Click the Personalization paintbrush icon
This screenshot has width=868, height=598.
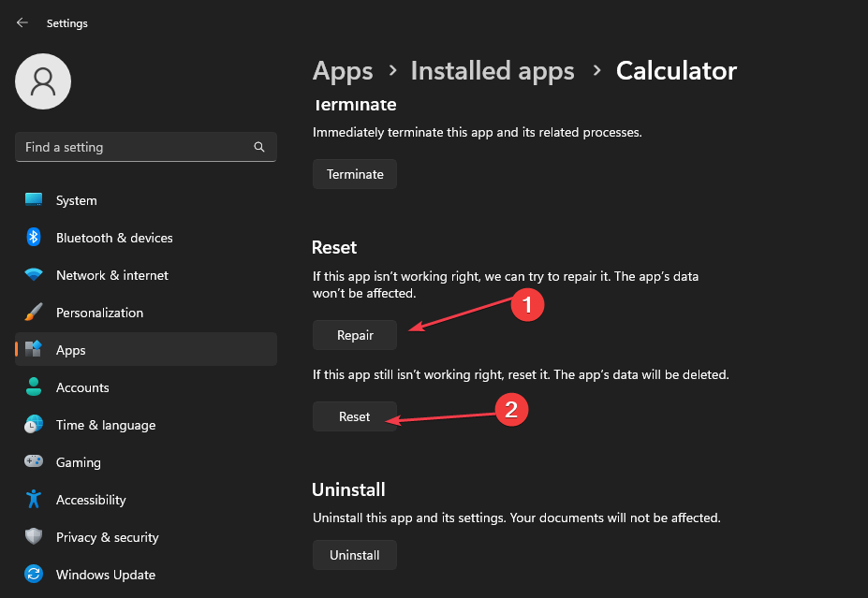pyautogui.click(x=34, y=312)
